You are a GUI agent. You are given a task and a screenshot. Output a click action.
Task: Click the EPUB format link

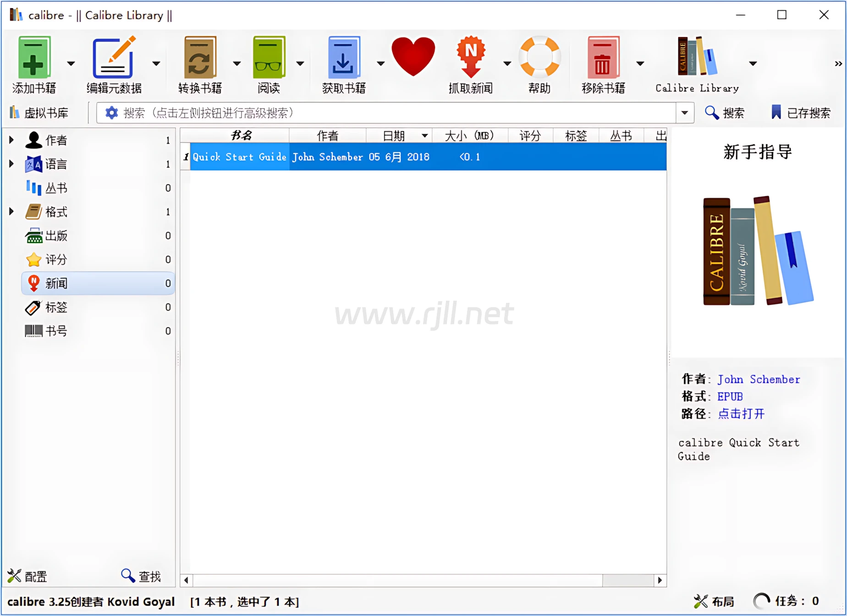pyautogui.click(x=730, y=396)
